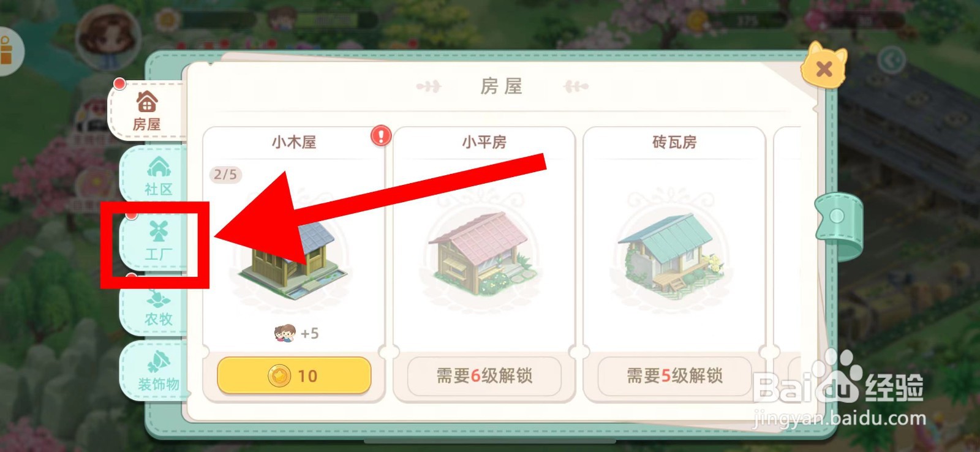Switch to the 装饰物 decorations tab

[x=158, y=372]
